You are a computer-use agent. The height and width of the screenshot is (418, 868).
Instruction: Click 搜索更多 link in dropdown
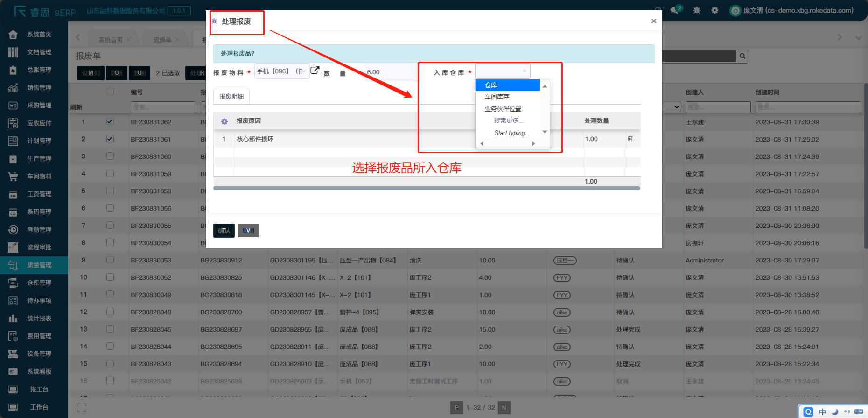point(508,120)
